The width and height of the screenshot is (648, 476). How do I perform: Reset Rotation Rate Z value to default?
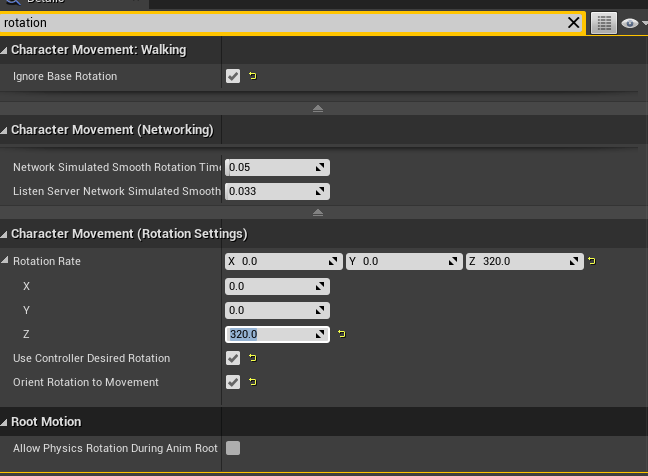[341, 334]
